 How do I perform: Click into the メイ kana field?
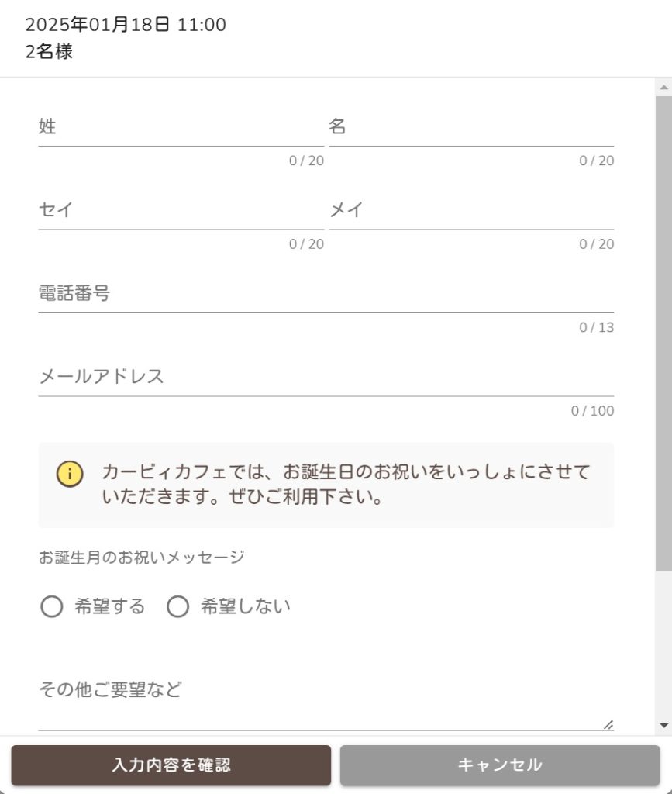[x=470, y=211]
